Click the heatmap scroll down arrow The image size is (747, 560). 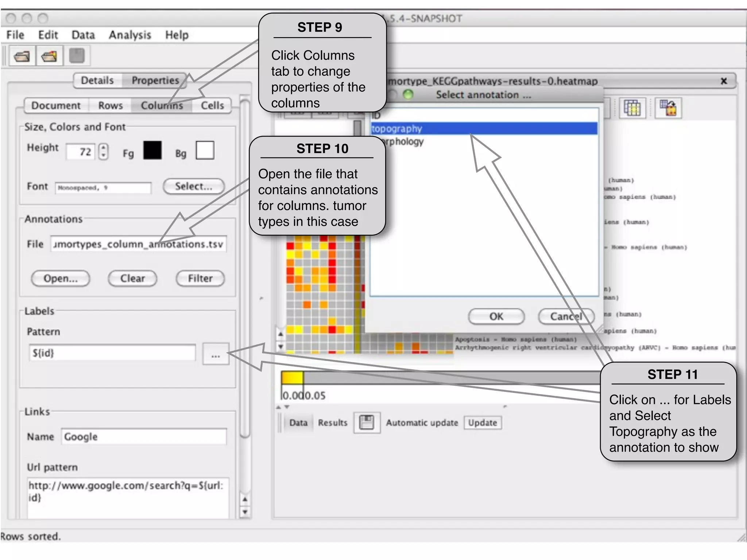point(280,346)
